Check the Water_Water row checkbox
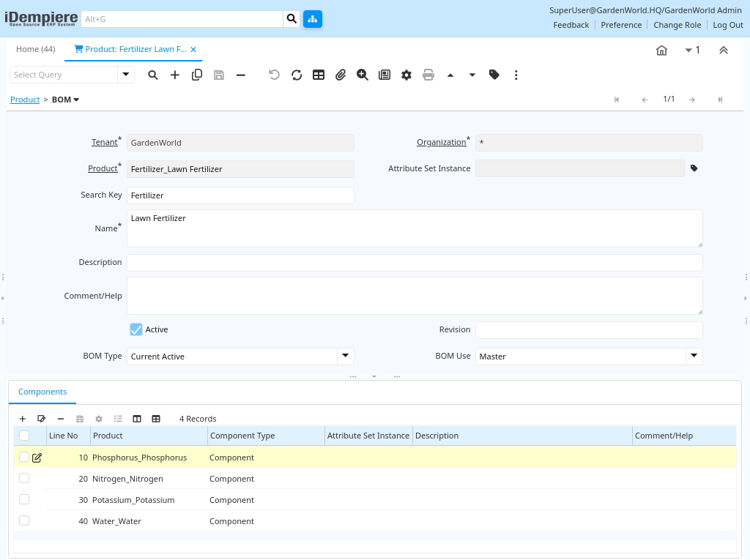Viewport: 750px width, 560px height. (24, 520)
